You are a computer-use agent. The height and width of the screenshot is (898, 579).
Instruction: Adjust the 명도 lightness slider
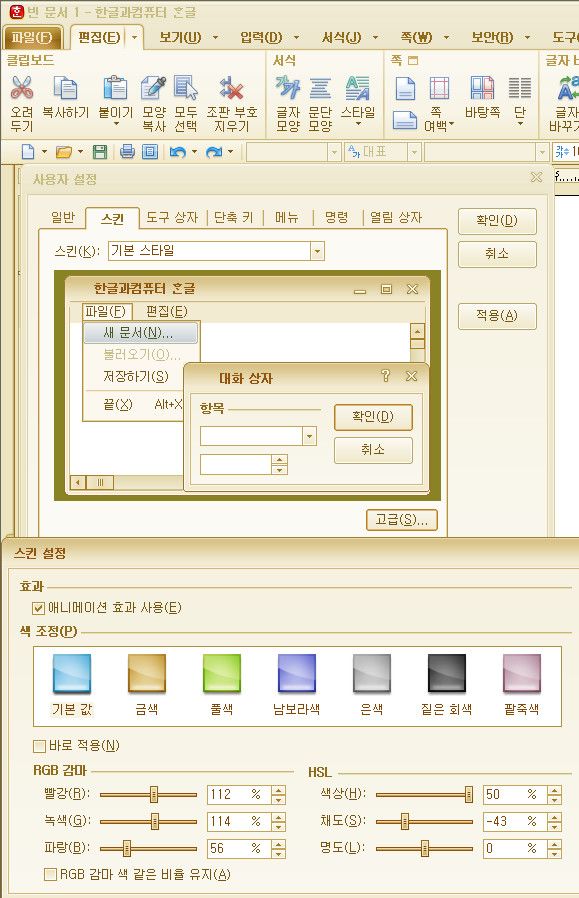424,848
